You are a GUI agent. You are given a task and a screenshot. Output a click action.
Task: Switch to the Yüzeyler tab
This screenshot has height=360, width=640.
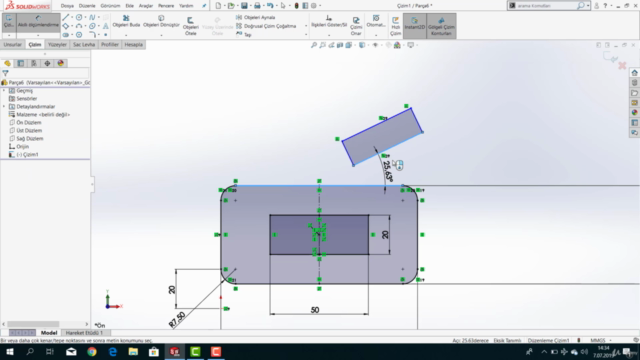[57, 44]
